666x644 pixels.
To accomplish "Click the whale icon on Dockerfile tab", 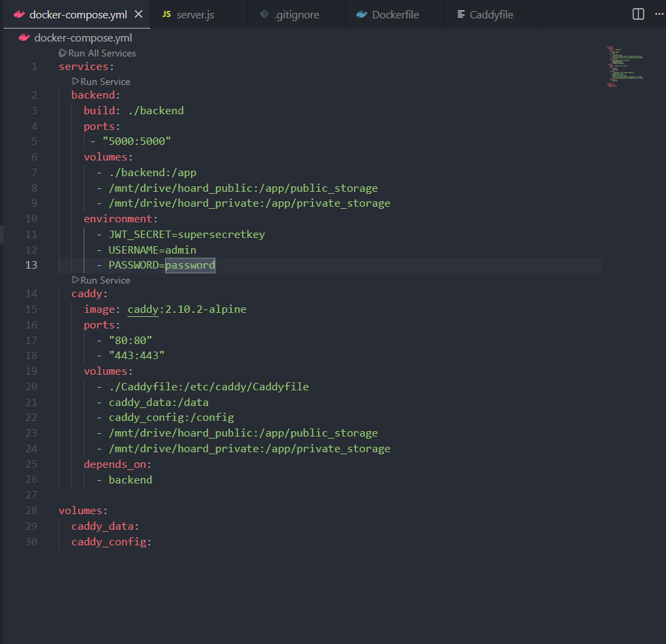I will 362,14.
